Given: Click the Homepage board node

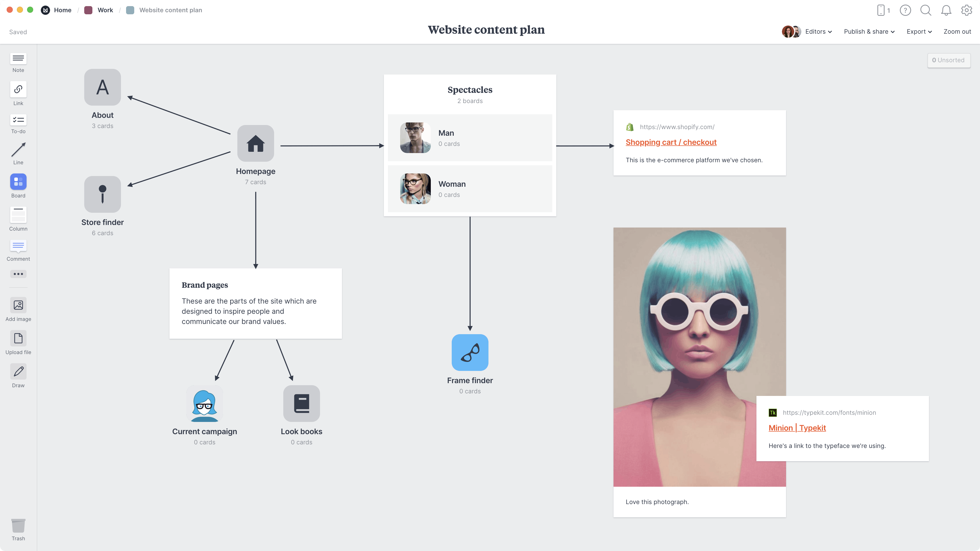Looking at the screenshot, I should tap(255, 143).
